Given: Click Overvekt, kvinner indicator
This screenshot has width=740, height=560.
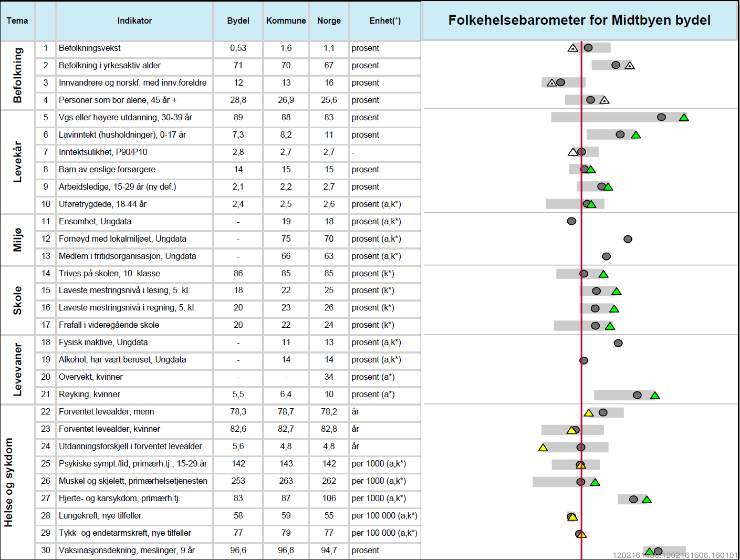Looking at the screenshot, I should coord(91,377).
